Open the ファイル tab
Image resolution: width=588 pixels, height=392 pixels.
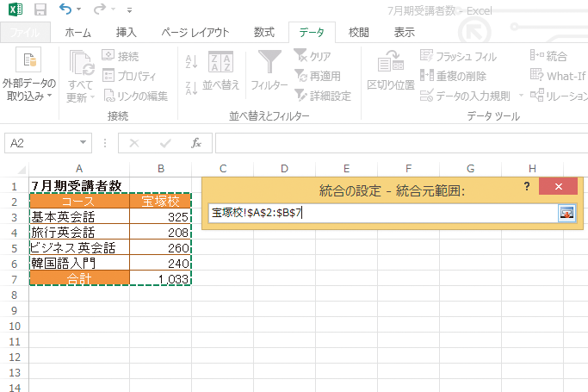pos(25,32)
